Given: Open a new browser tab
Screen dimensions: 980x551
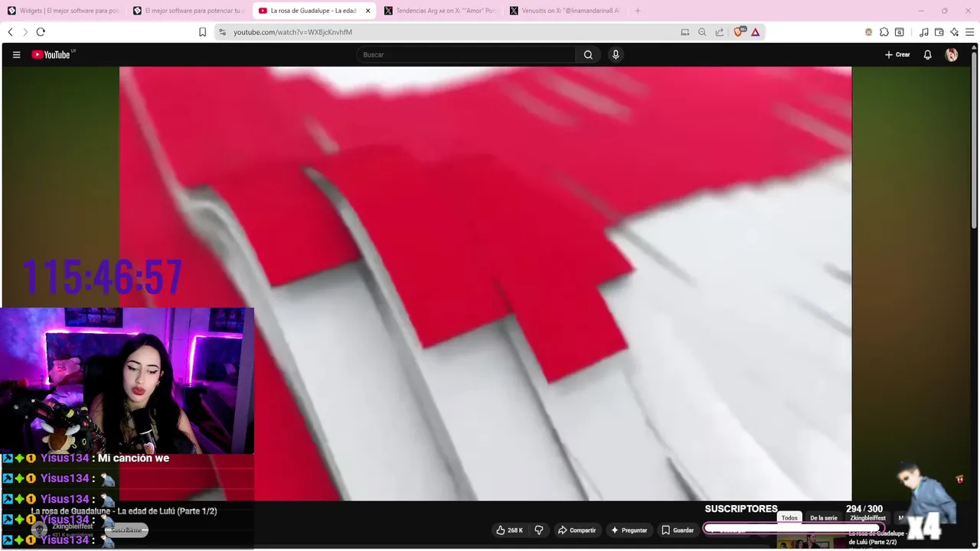Looking at the screenshot, I should click(x=638, y=11).
